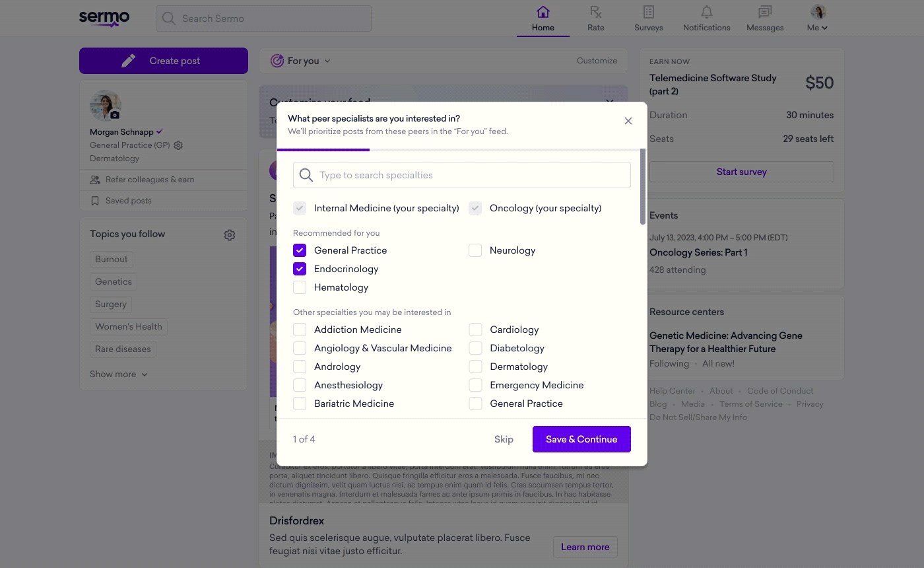924x568 pixels.
Task: Open Genetic Medicine resource center
Action: [x=726, y=342]
